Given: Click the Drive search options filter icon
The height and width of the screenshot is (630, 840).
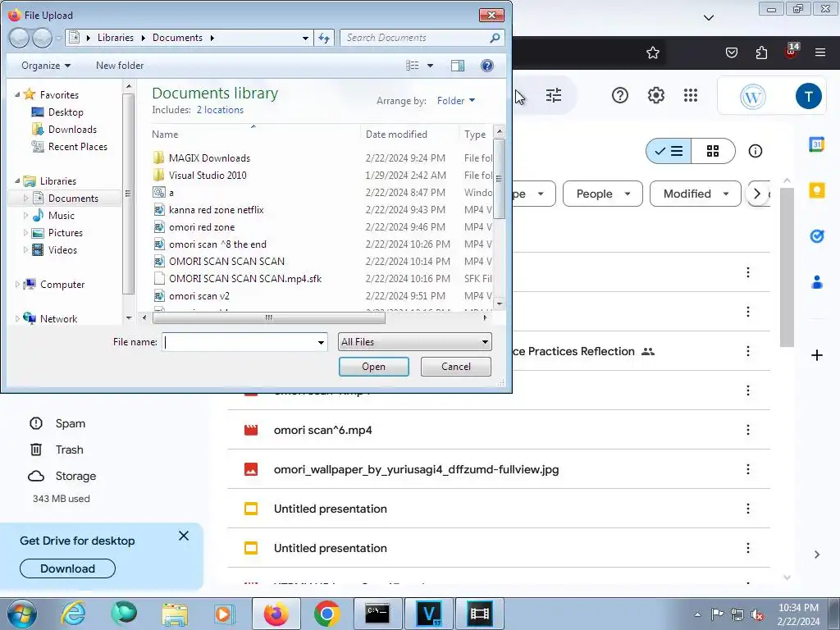Looking at the screenshot, I should click(x=554, y=95).
